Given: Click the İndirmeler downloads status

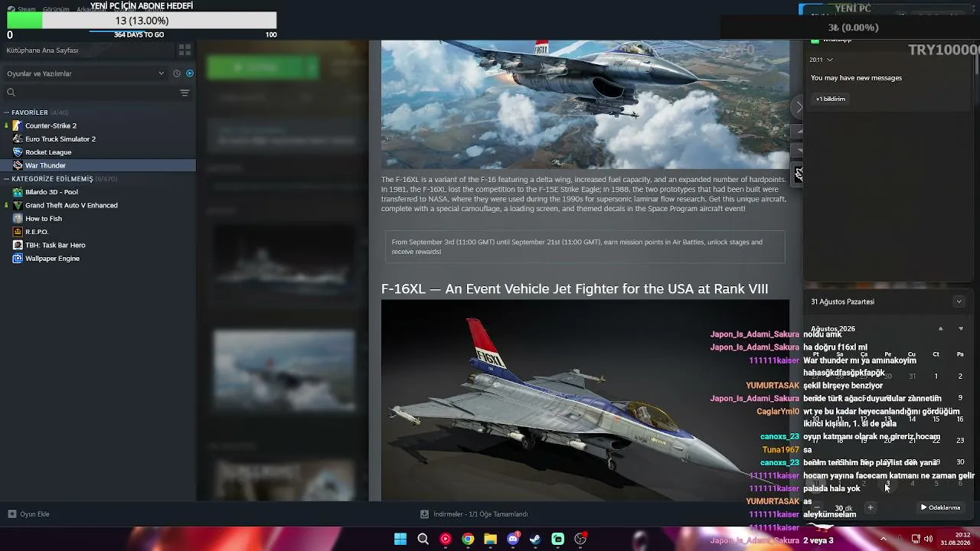Looking at the screenshot, I should (x=475, y=514).
